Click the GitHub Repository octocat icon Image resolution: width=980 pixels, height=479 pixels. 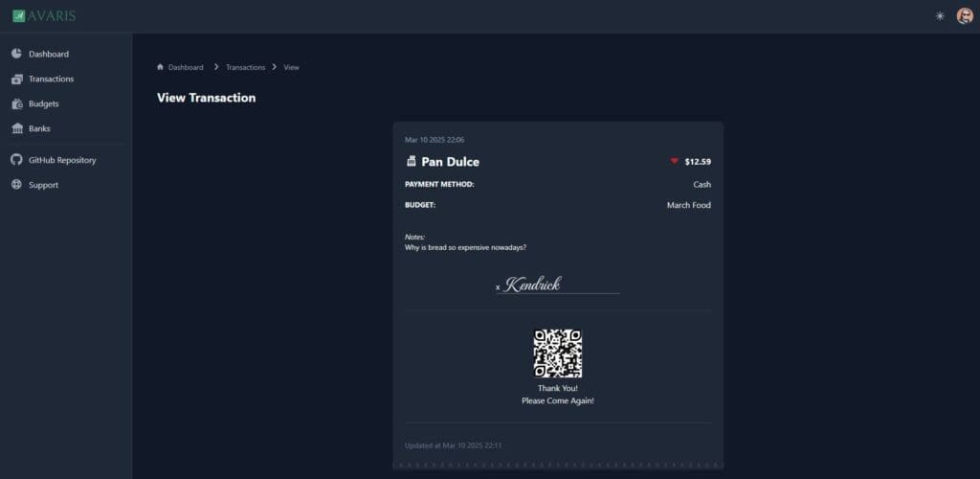coord(16,160)
